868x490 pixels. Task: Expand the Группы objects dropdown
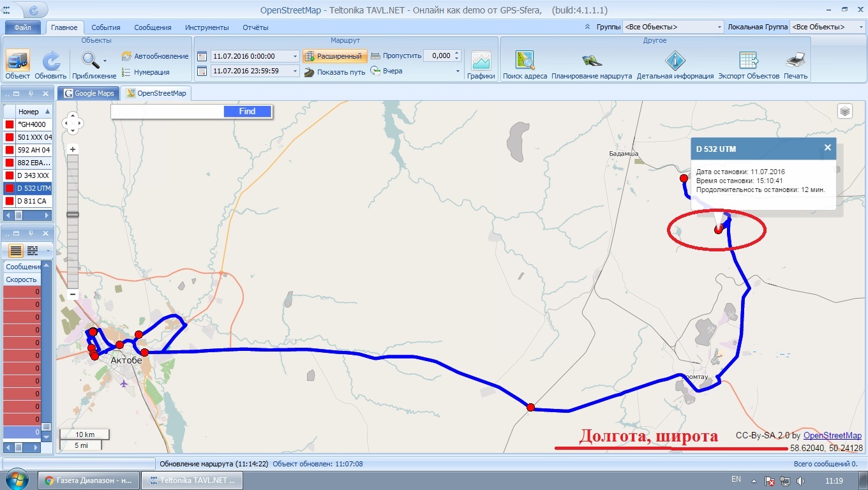pos(719,27)
